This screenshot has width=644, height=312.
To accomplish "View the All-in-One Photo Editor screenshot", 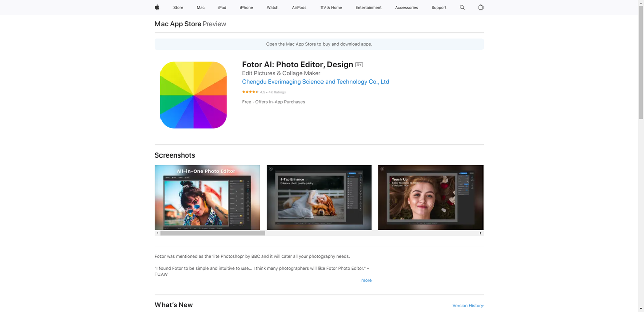I will click(x=207, y=197).
